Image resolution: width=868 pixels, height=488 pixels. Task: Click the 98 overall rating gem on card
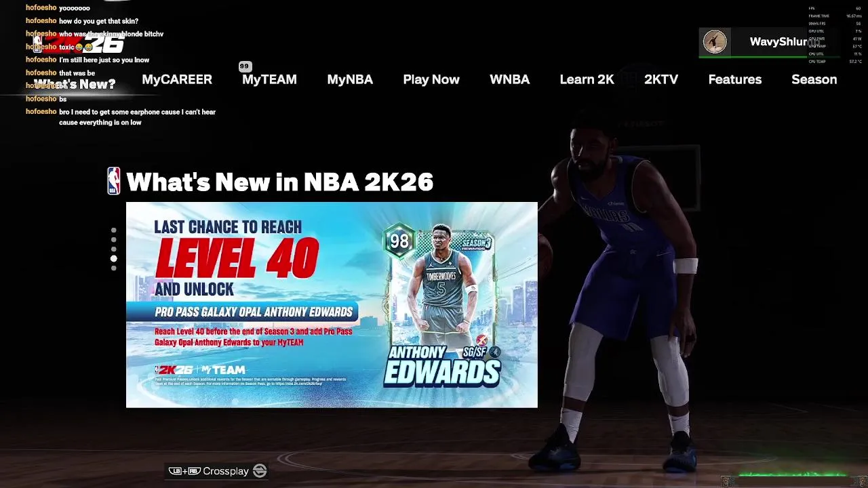399,241
